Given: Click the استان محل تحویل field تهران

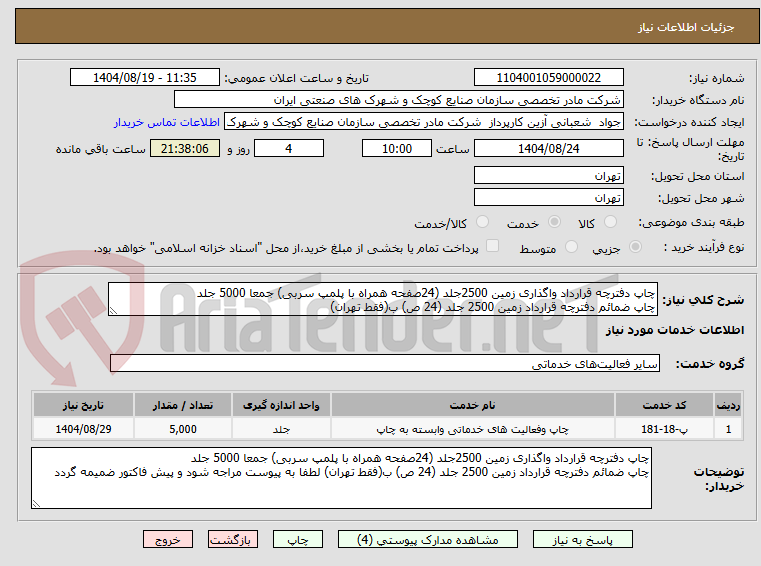Looking at the screenshot, I should 548,175.
